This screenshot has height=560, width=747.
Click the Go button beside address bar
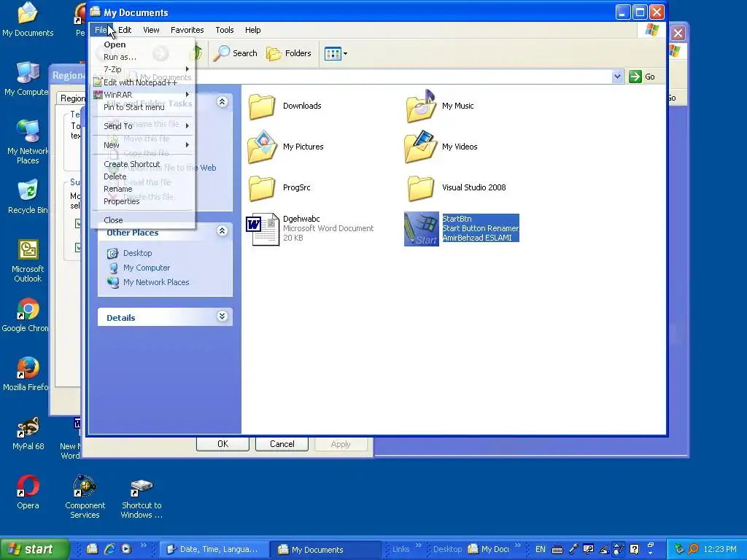[x=642, y=76]
